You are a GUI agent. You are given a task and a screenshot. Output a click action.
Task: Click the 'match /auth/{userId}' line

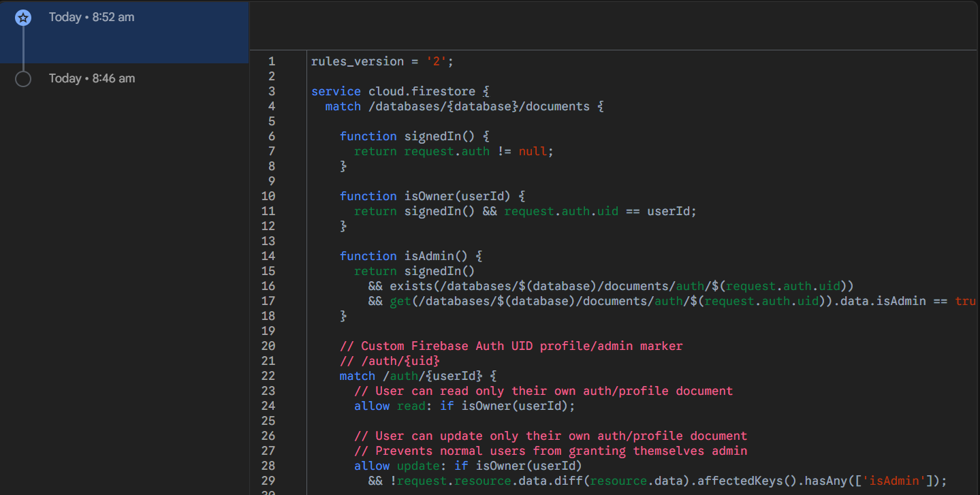coord(418,376)
